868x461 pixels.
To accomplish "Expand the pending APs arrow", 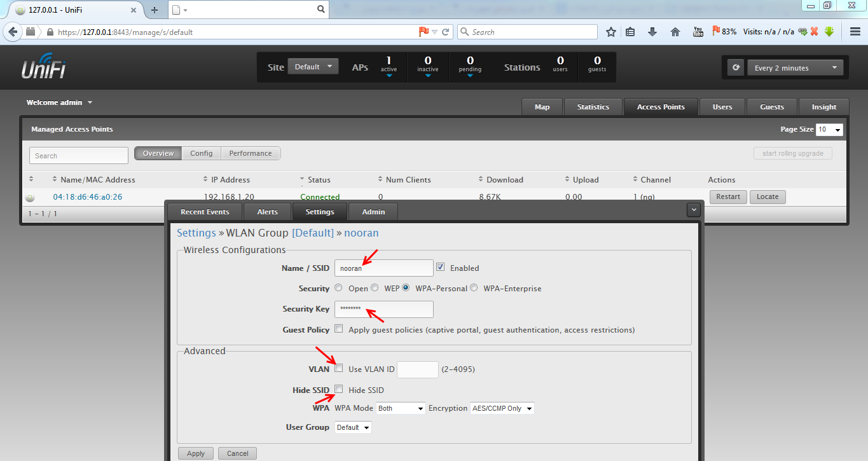I will click(470, 76).
